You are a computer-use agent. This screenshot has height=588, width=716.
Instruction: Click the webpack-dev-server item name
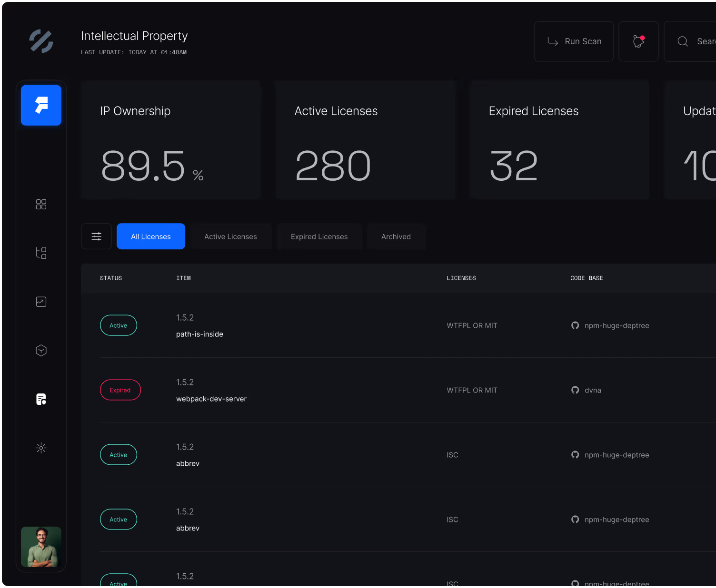211,399
